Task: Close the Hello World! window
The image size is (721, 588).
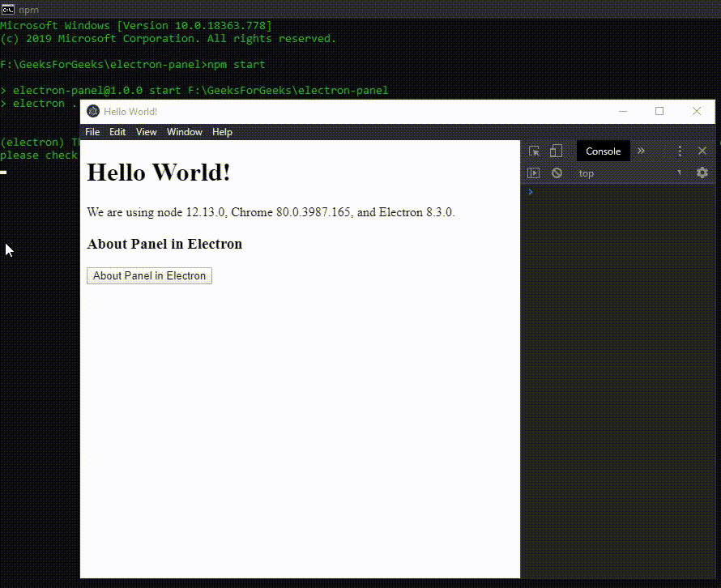Action: click(697, 111)
